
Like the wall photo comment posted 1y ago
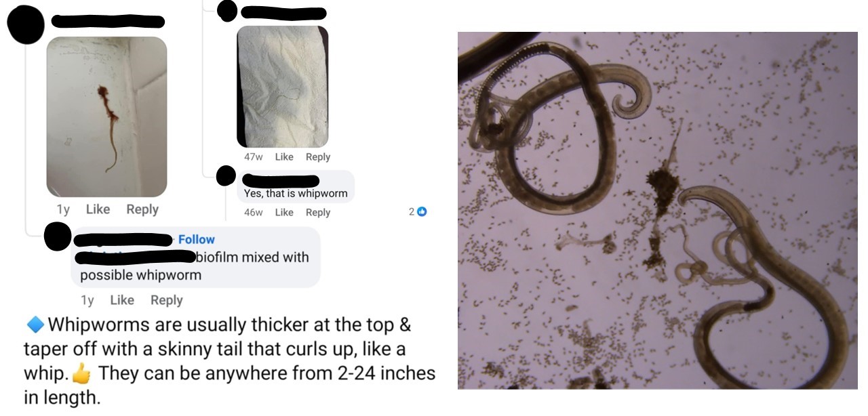tap(98, 209)
